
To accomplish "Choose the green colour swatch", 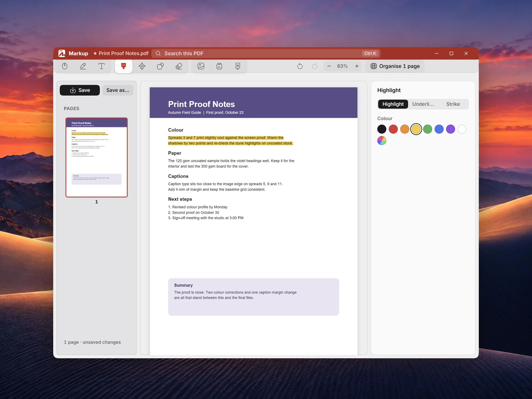I will coord(428,129).
